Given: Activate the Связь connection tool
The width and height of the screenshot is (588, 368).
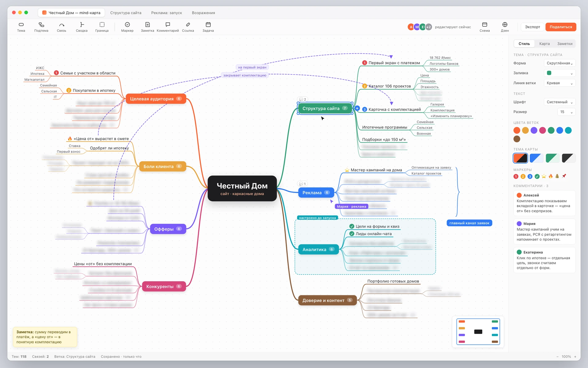Looking at the screenshot, I should tap(62, 25).
